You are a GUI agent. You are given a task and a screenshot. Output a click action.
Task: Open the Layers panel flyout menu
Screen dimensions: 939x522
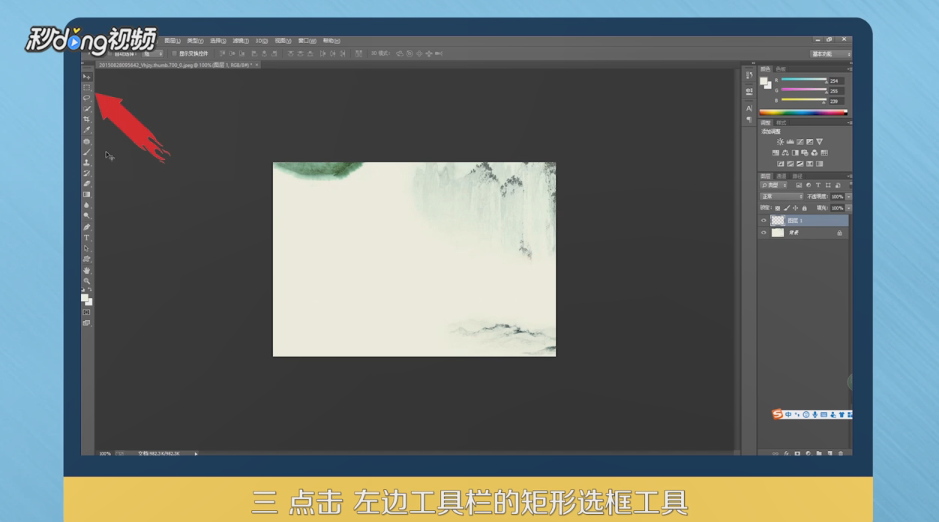click(x=849, y=176)
